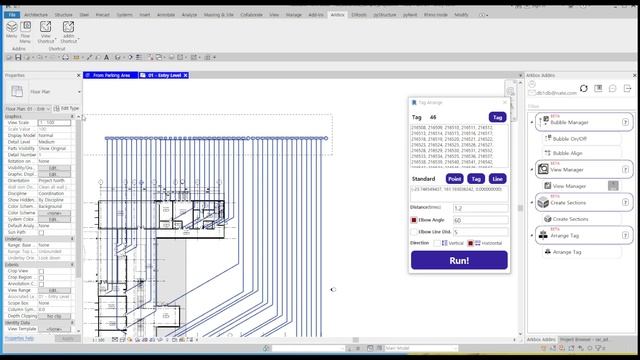Click the Visibility/Graphics Edit button
The width and height of the screenshot is (640, 360).
coord(54,168)
